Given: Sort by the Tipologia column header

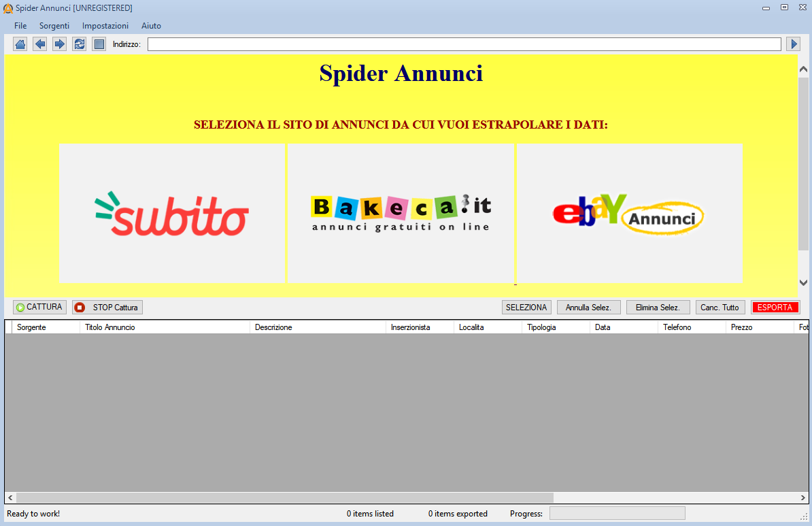Looking at the screenshot, I should coord(556,327).
